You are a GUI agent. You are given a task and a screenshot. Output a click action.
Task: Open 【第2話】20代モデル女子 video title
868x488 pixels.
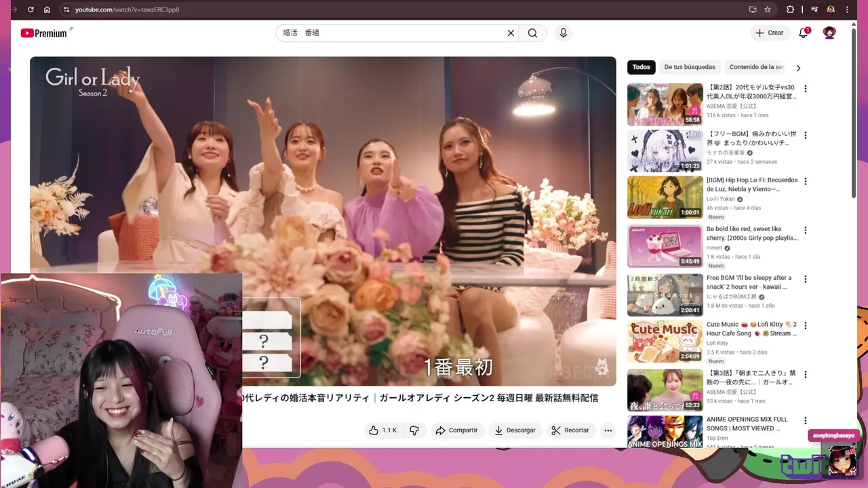751,92
